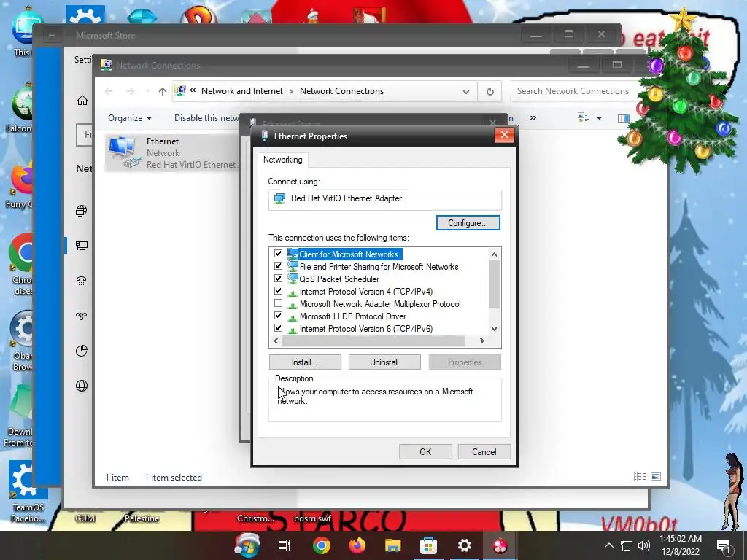This screenshot has height=560, width=747.
Task: Toggle Client for Microsoft Networks checkbox
Action: click(x=278, y=254)
